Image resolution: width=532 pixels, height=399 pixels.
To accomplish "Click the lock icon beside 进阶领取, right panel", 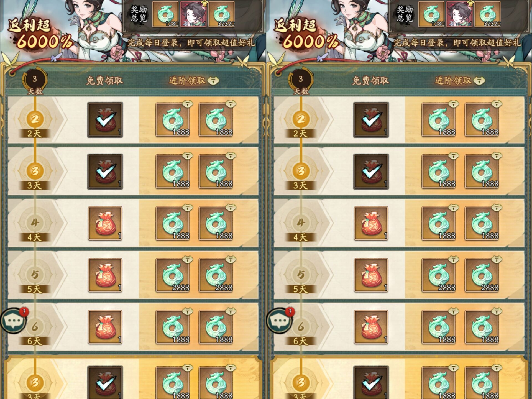I will [479, 81].
